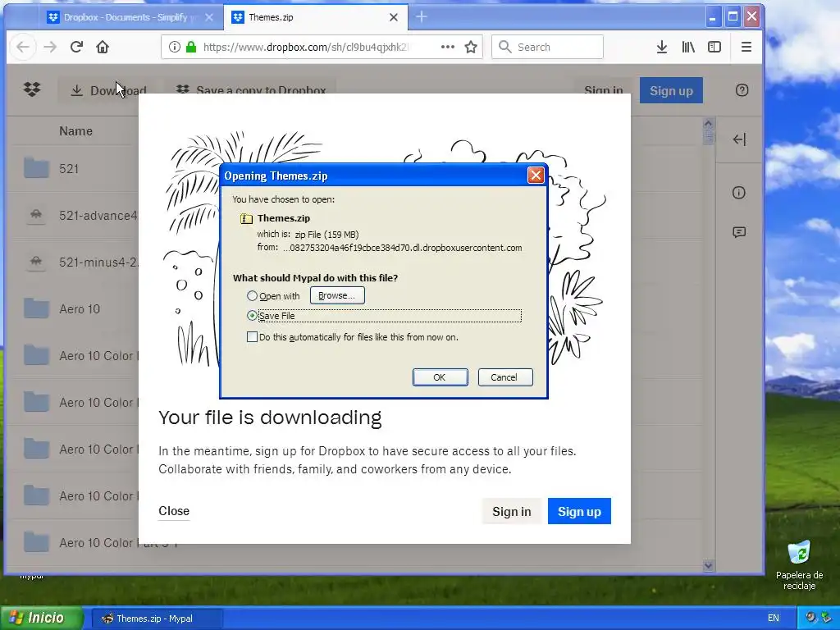Click the browser Forward arrow button

coord(50,47)
